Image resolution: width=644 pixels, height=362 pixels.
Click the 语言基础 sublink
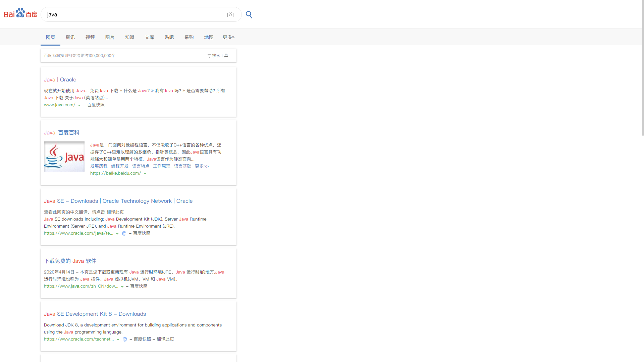click(183, 166)
